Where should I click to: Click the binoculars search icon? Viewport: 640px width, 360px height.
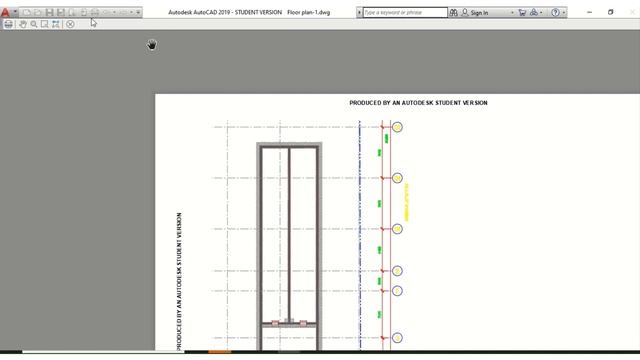453,13
